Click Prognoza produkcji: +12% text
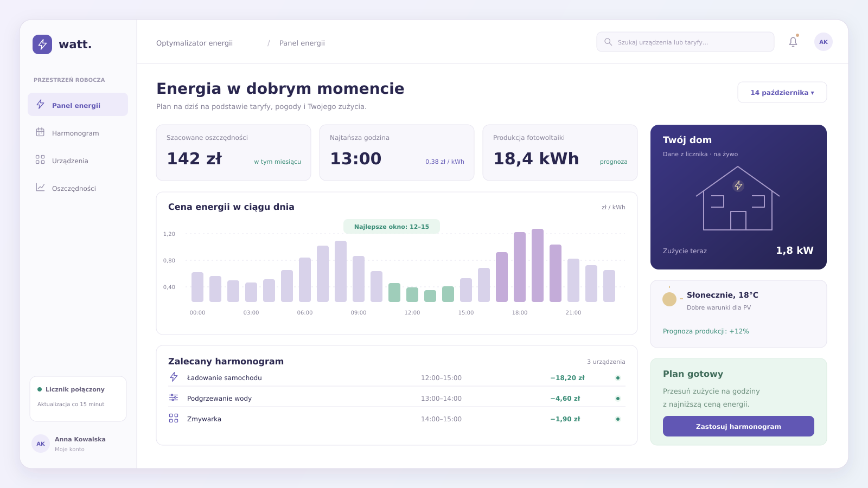Screen dimensions: 868x488 pos(706,331)
